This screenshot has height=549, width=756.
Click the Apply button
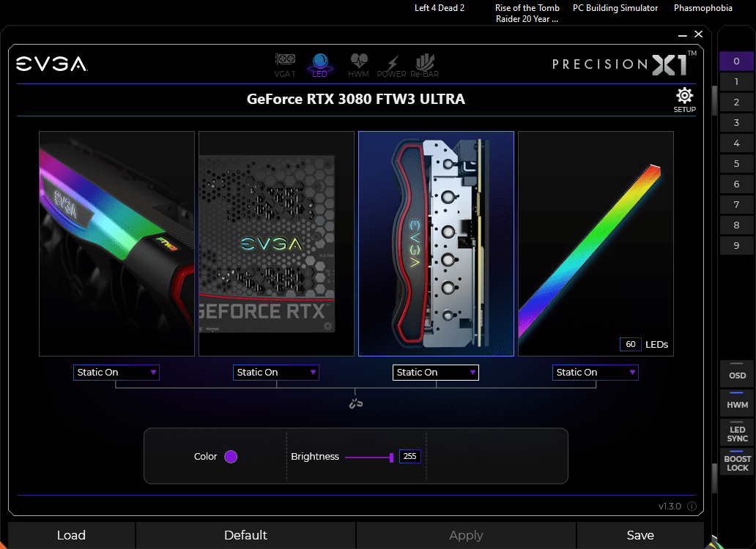pos(466,535)
